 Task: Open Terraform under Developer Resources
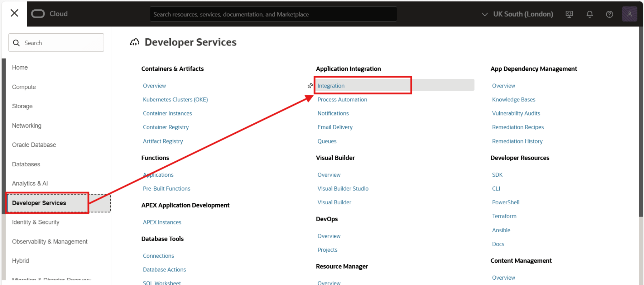[x=504, y=216]
